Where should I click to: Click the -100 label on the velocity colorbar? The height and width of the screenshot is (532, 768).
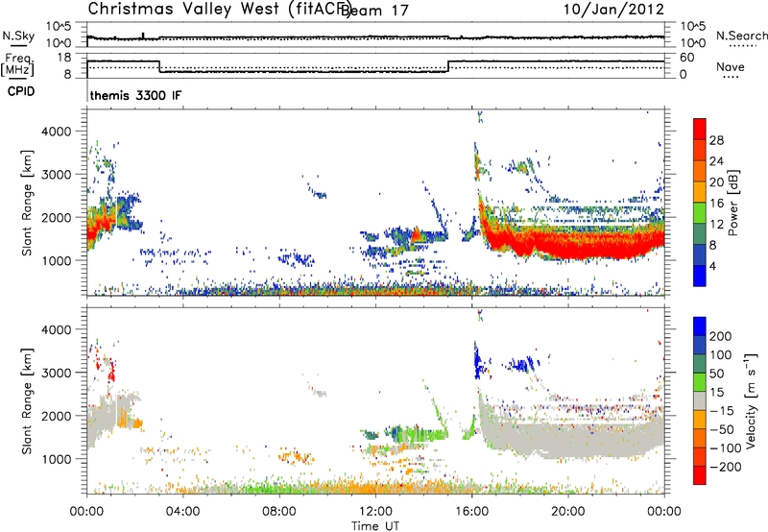725,448
